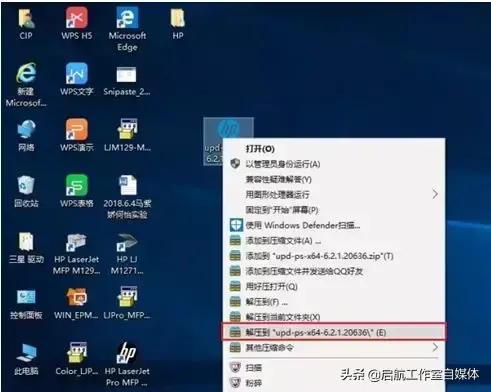This screenshot has height=392, width=491.
Task: Expand 用图形处理器运行 submenu arrow
Action: pyautogui.click(x=435, y=194)
